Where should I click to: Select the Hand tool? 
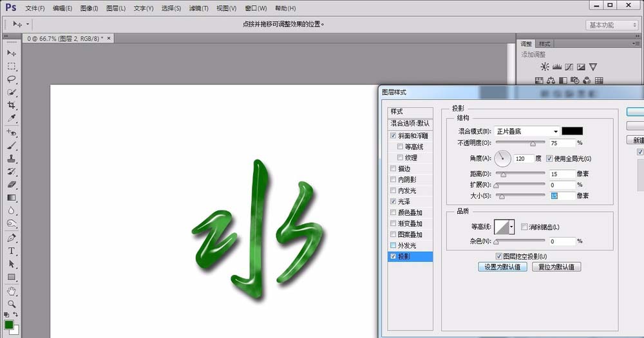[12, 291]
